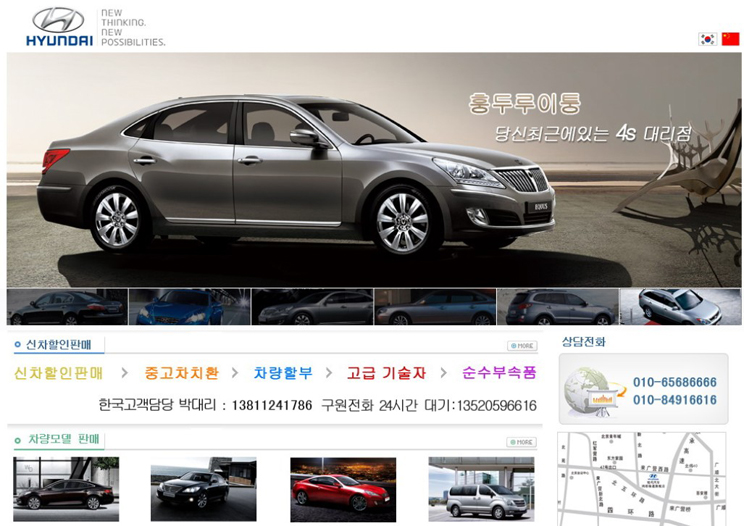
Task: Click the 상담전화 heading
Action: 584,342
